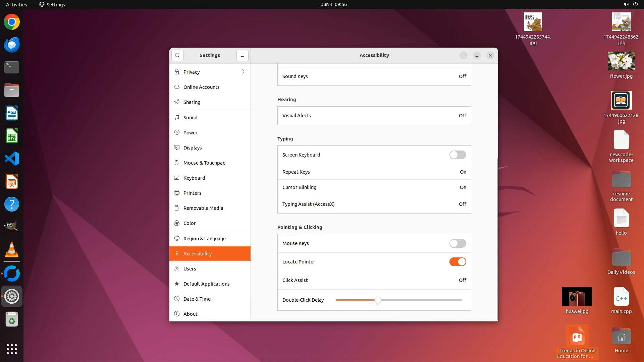Disable the Locate Pointer switch
Image resolution: width=644 pixels, height=362 pixels.
tap(458, 262)
